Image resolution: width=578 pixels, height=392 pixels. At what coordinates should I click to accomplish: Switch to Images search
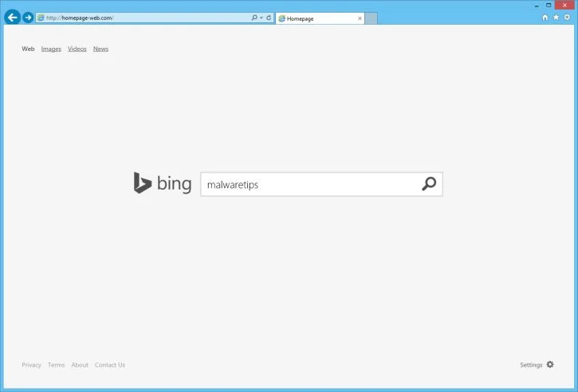[51, 49]
